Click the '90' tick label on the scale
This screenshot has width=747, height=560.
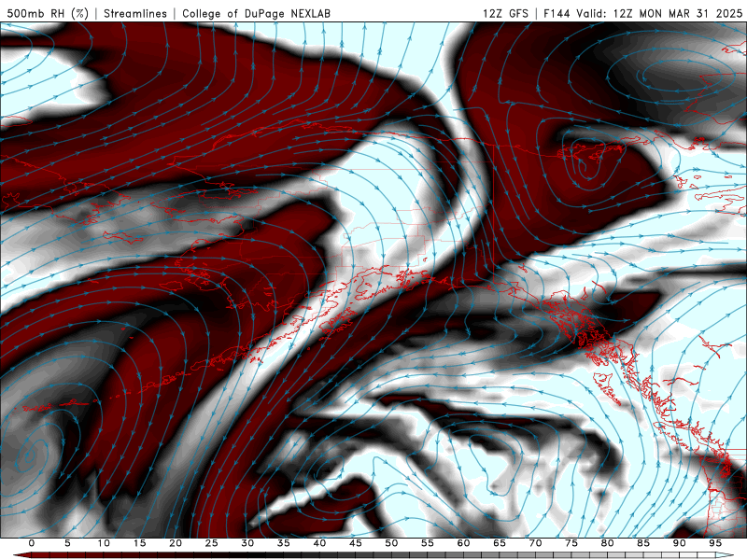point(680,543)
